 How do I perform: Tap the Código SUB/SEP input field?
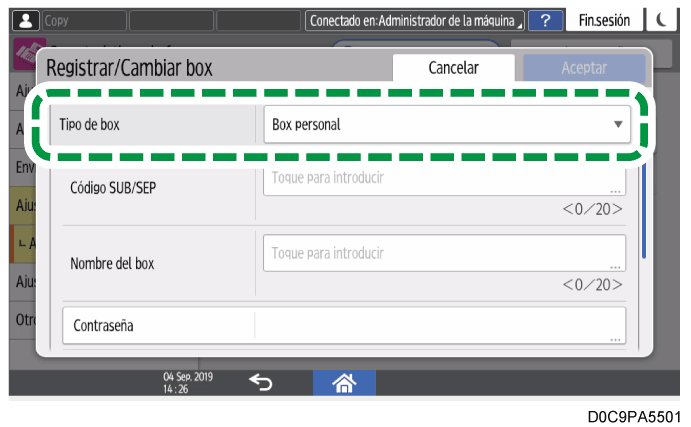(x=440, y=180)
